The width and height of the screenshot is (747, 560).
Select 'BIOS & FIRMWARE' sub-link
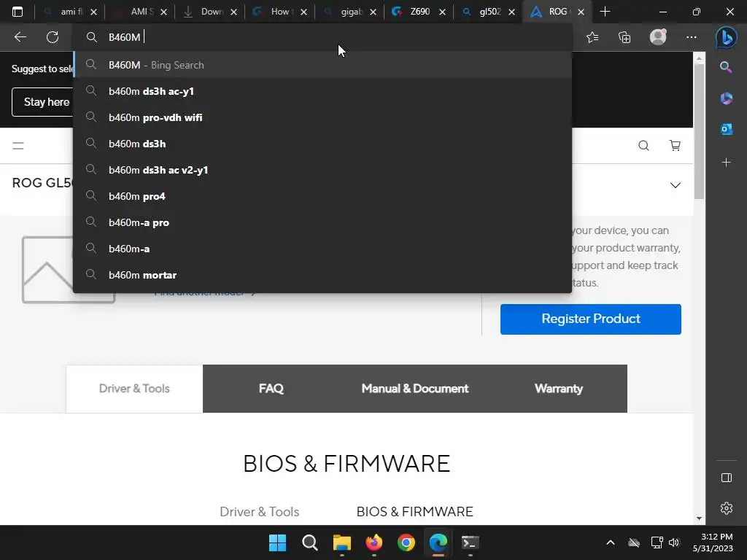click(x=415, y=511)
